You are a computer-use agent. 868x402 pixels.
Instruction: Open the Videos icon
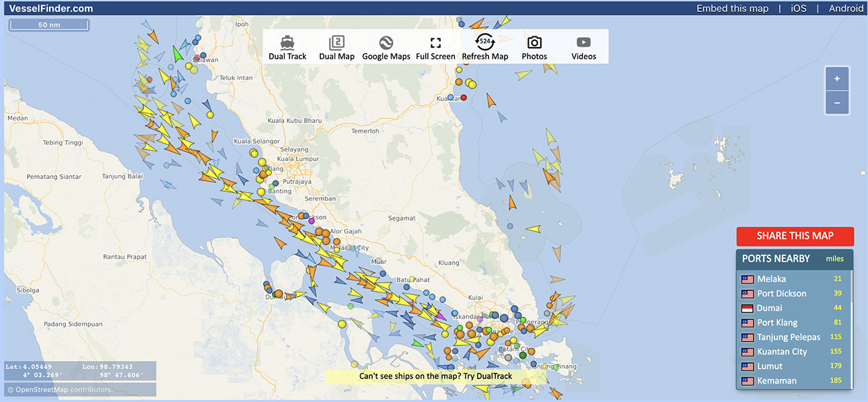583,43
